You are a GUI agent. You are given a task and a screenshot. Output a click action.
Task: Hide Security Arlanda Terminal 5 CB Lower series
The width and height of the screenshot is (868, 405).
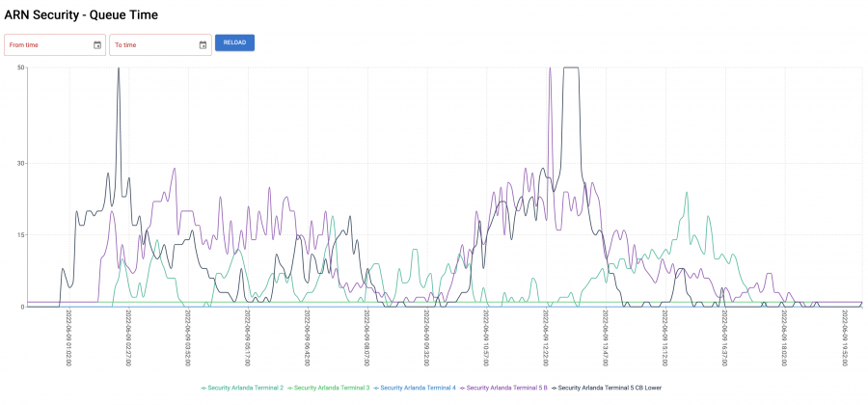(607, 388)
